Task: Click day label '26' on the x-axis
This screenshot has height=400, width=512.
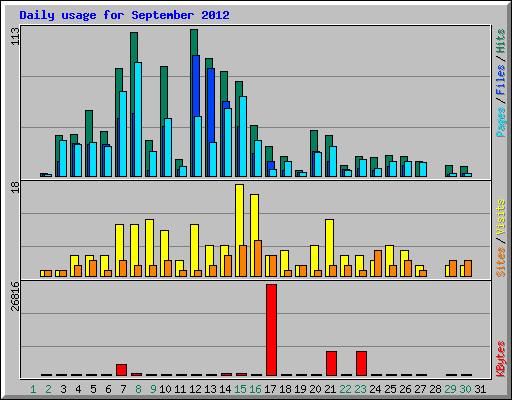Action: click(x=405, y=389)
